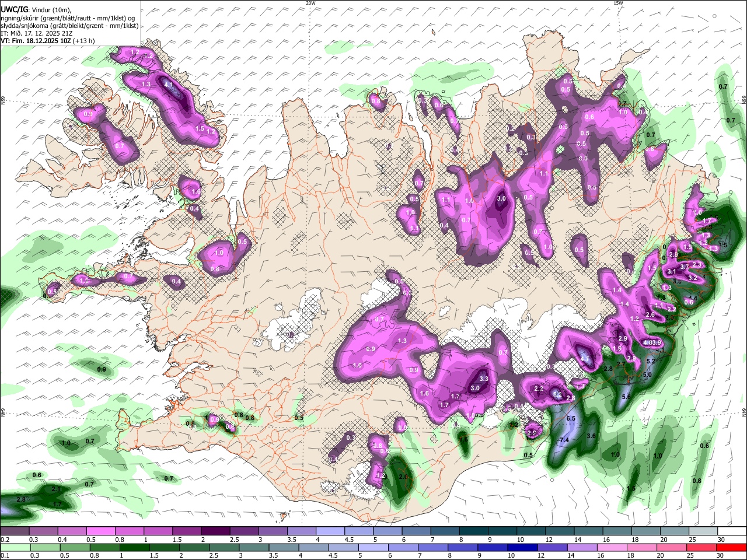Click the '25' label of the lower legend row

coord(692,556)
